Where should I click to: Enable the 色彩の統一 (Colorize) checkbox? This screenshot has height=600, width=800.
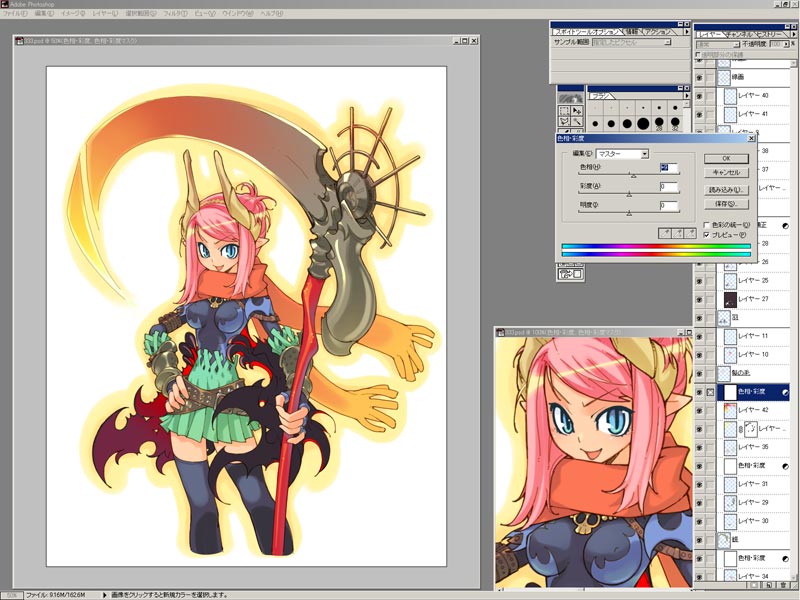tap(707, 224)
